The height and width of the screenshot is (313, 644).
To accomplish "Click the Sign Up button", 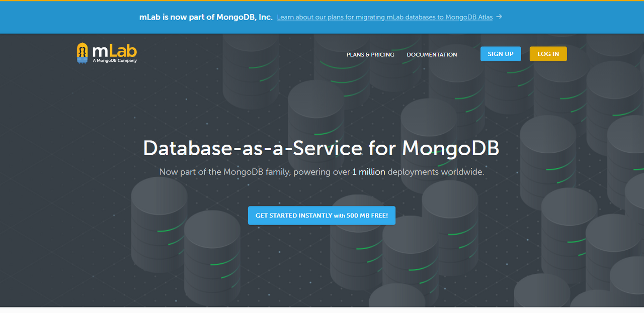I will 501,54.
